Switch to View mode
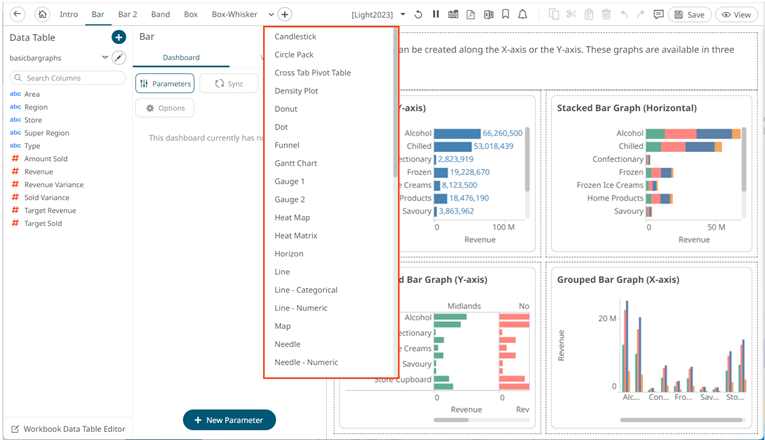The height and width of the screenshot is (440, 765). [737, 15]
